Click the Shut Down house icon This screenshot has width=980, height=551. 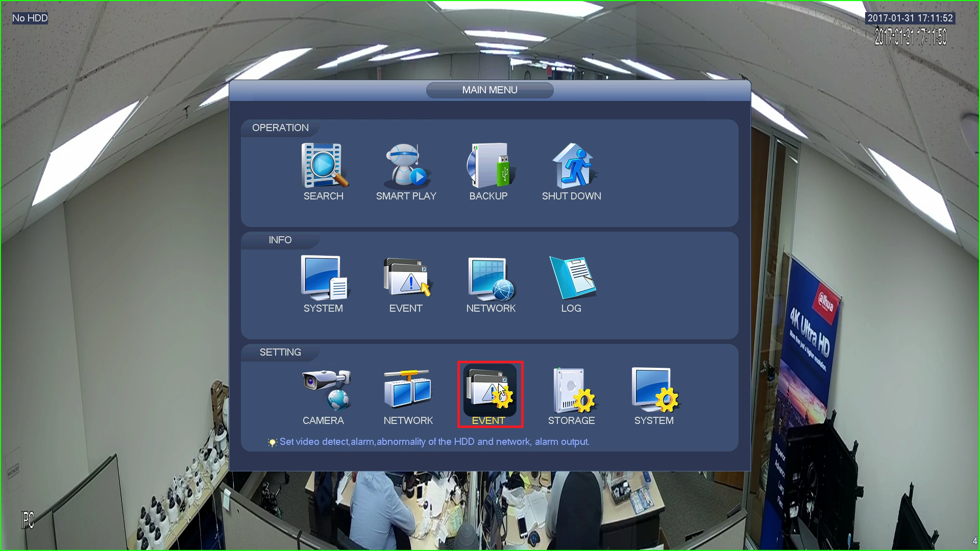click(x=572, y=166)
